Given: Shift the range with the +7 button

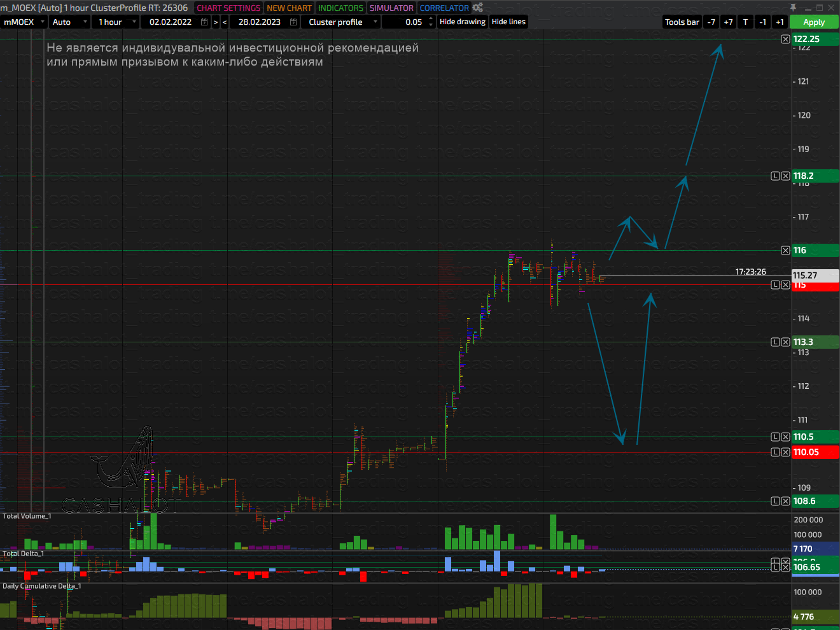Looking at the screenshot, I should [728, 22].
